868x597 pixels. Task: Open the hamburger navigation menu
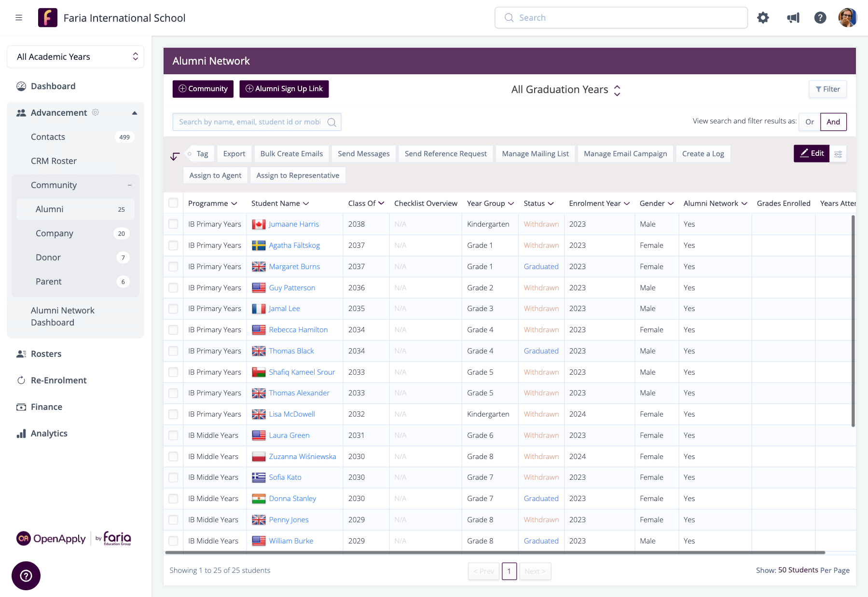19,17
